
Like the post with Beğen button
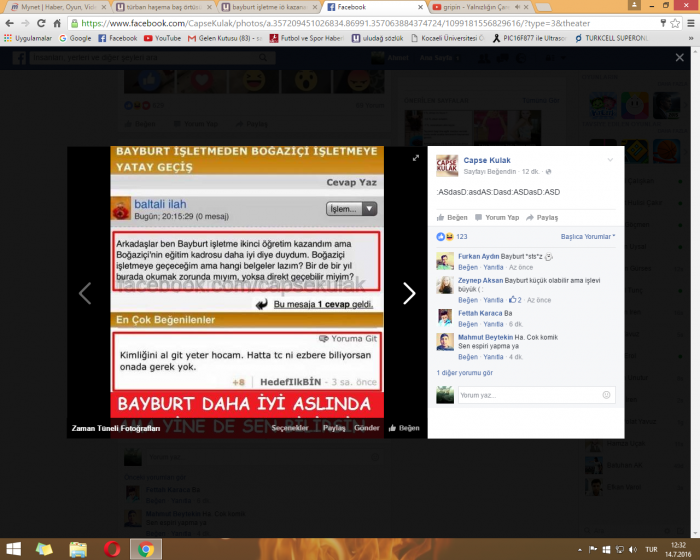click(x=452, y=217)
